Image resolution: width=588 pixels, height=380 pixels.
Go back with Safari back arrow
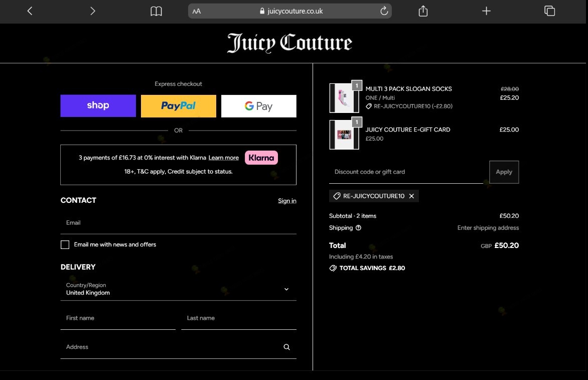click(x=30, y=11)
